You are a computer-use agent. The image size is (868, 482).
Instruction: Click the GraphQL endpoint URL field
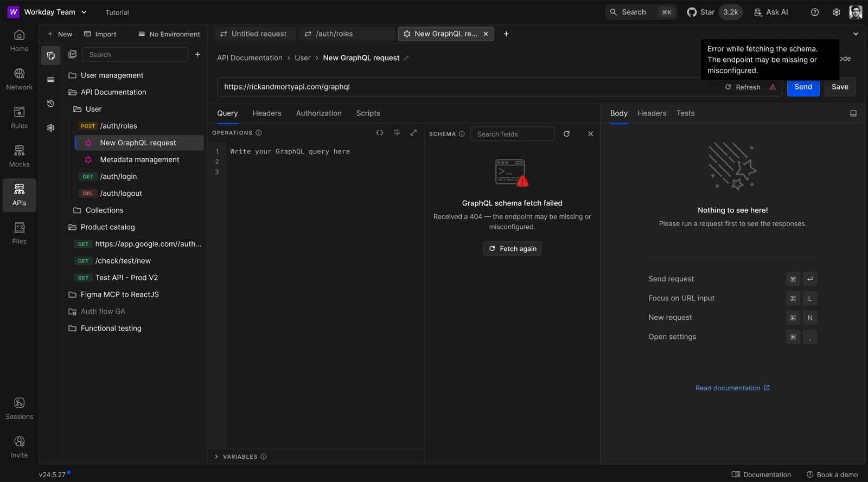tap(469, 87)
